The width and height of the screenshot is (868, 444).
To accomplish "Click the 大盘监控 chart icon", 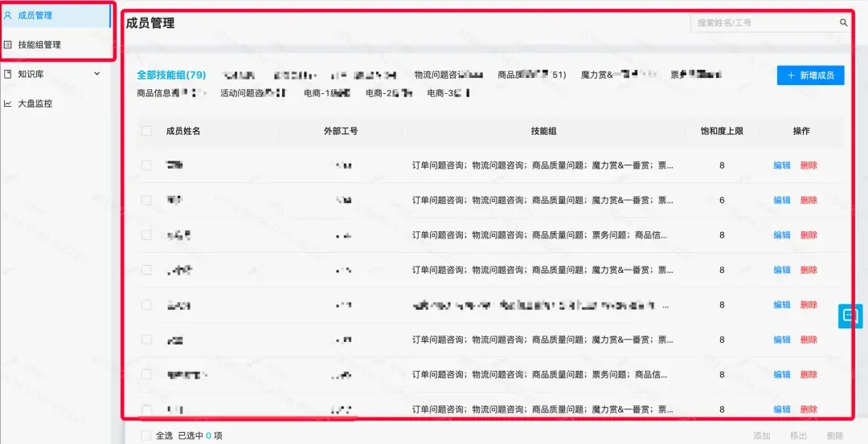I will [x=8, y=104].
